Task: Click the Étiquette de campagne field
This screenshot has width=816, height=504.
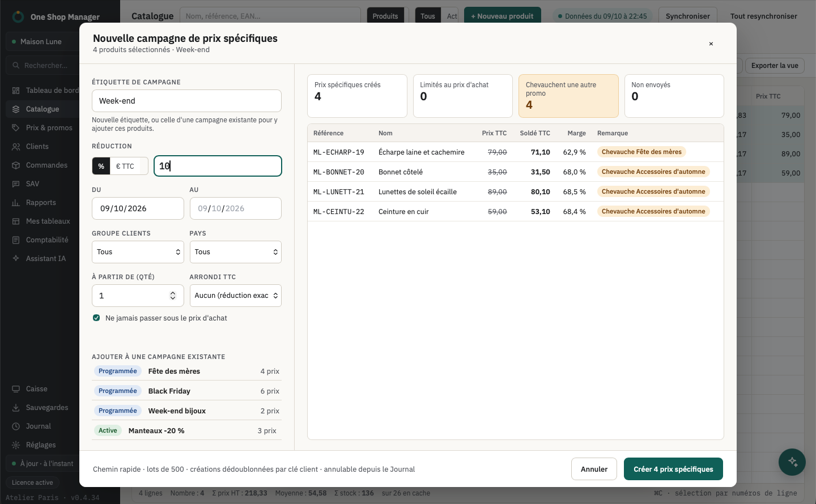Action: 186,101
